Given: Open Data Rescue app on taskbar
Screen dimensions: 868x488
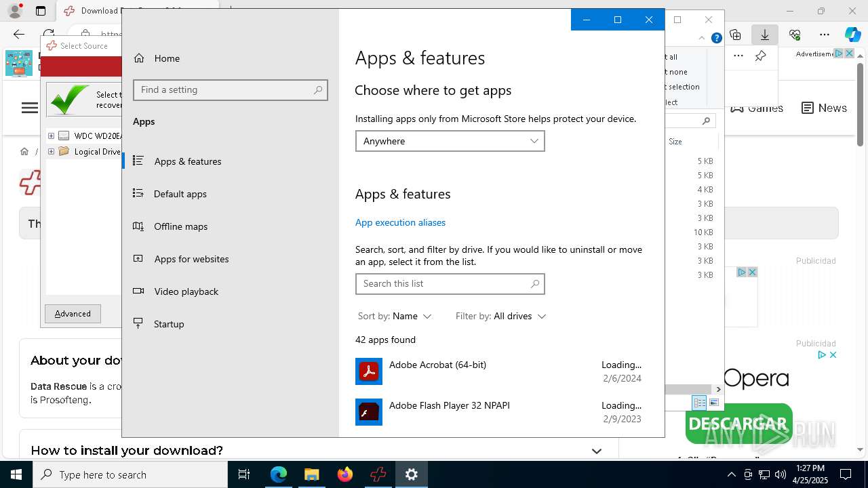Looking at the screenshot, I should pyautogui.click(x=378, y=474).
